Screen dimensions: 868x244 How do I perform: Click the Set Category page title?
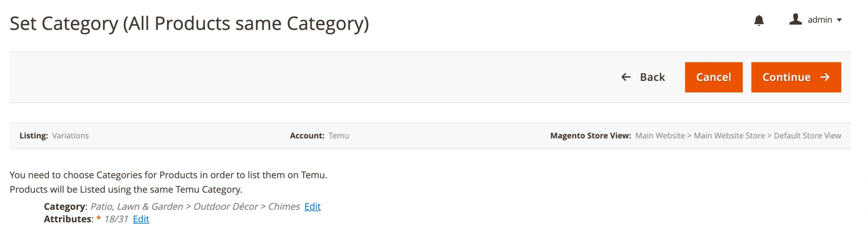(x=189, y=24)
